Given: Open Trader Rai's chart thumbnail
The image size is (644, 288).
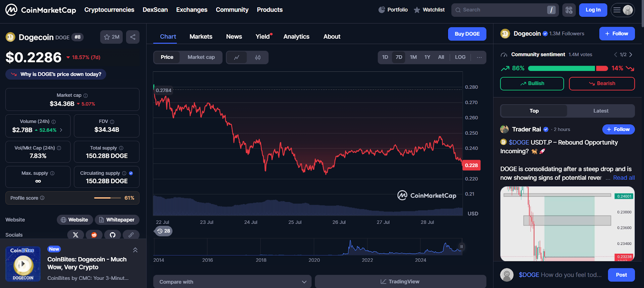Looking at the screenshot, I should pyautogui.click(x=568, y=224).
